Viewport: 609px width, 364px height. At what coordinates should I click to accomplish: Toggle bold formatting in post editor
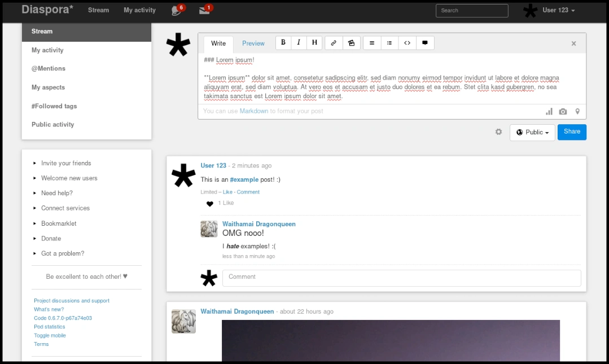click(x=283, y=43)
